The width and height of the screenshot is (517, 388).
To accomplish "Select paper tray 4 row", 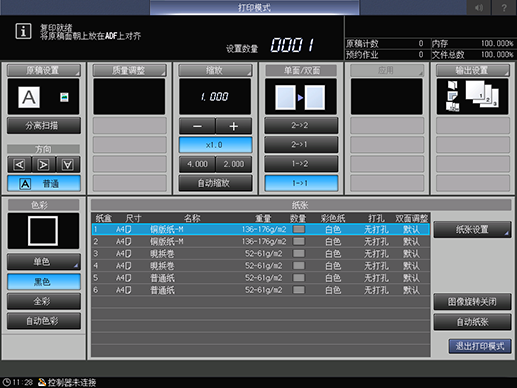I will [261, 266].
